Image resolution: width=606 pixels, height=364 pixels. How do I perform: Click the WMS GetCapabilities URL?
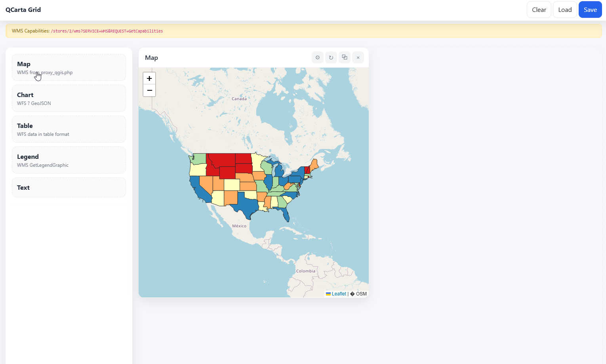107,31
